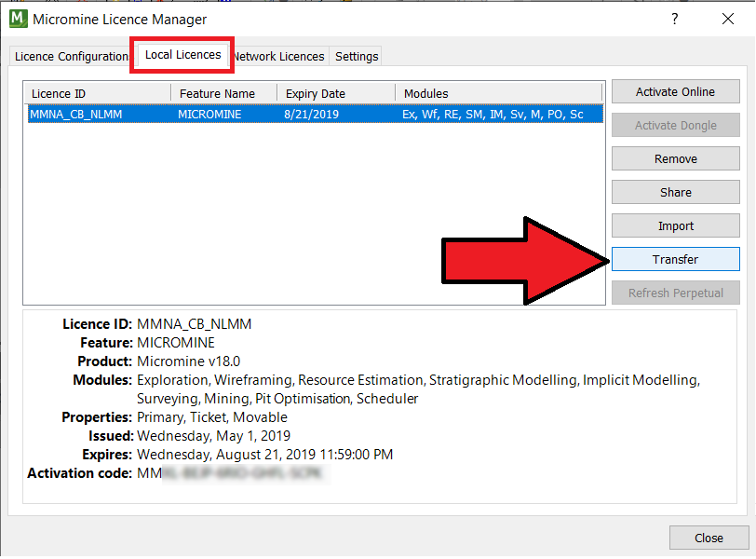Image resolution: width=756 pixels, height=559 pixels.
Task: Open the Network Licences tab
Action: [x=278, y=56]
